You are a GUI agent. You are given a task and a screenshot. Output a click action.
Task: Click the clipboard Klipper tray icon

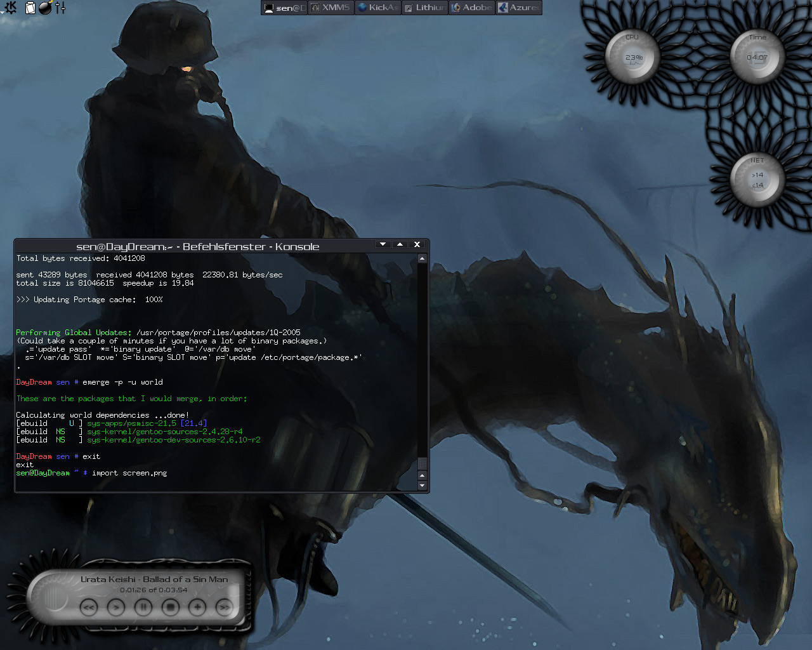pyautogui.click(x=30, y=8)
